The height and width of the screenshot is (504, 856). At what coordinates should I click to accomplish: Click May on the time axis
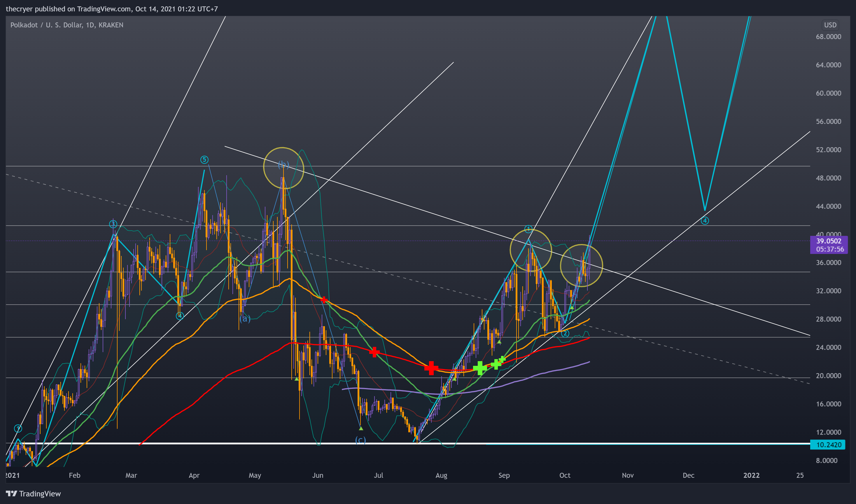(255, 475)
